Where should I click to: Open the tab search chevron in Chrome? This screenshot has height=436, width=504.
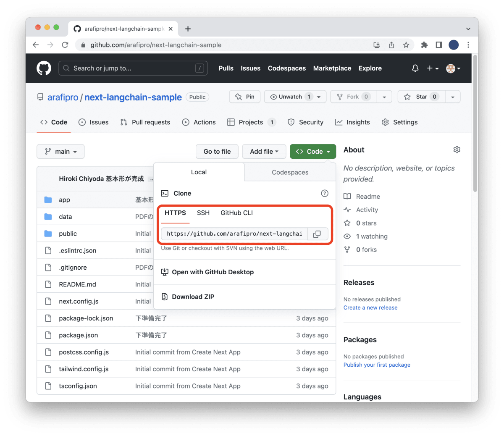click(x=468, y=29)
